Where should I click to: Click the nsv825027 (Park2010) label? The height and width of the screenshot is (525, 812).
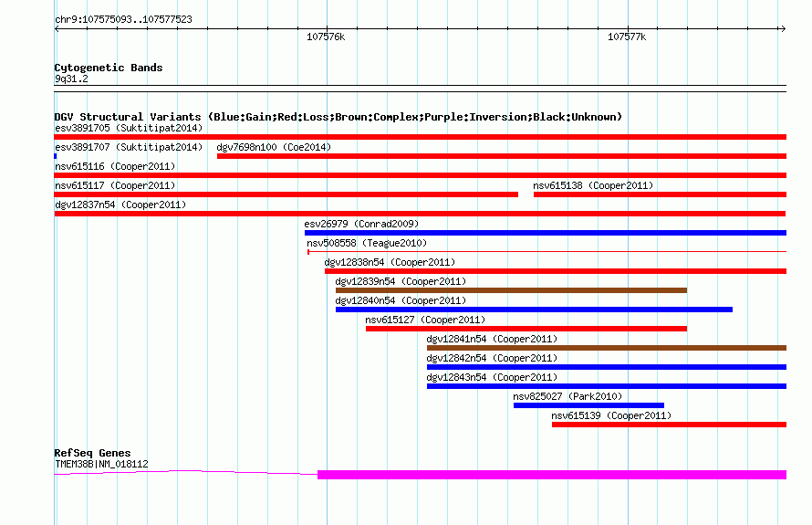point(567,396)
